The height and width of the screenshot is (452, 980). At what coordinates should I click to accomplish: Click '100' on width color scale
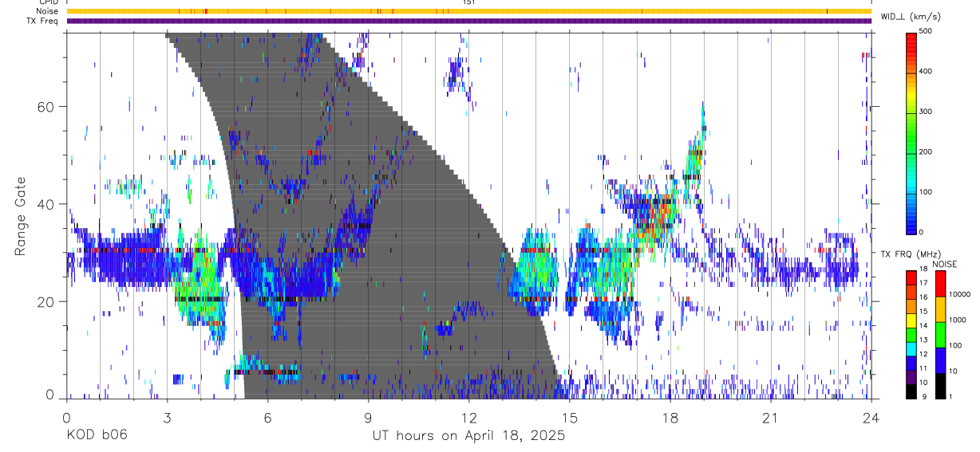926,192
